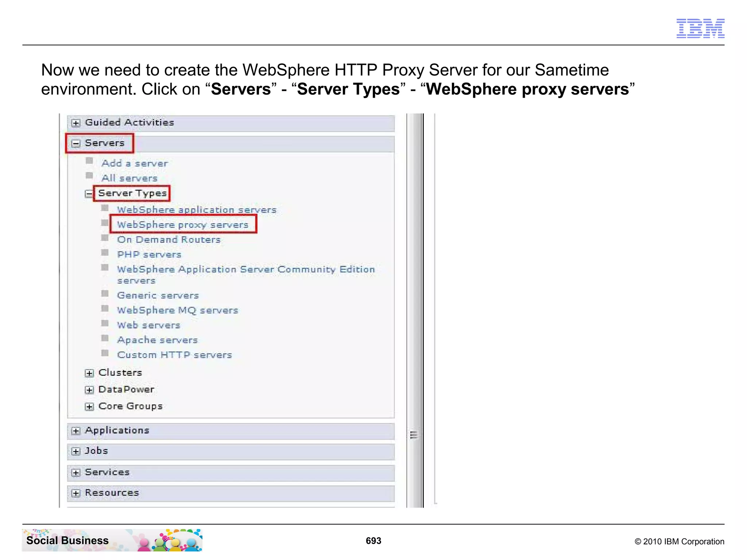Collapse the Servers section
The height and width of the screenshot is (560, 747).
pos(76,144)
